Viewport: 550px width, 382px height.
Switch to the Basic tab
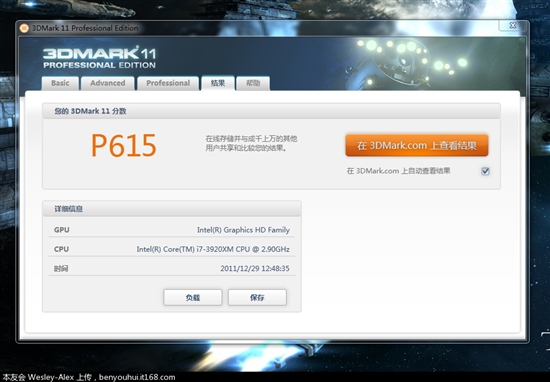[60, 83]
